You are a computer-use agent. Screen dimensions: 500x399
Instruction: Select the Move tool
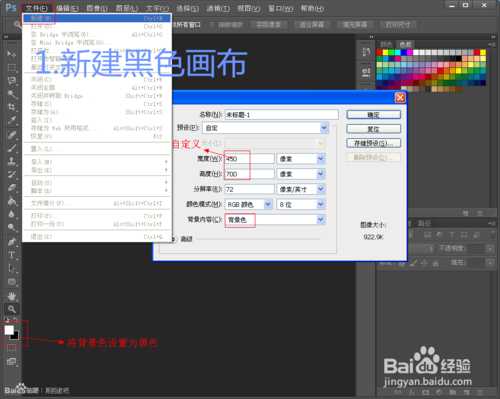[x=11, y=54]
